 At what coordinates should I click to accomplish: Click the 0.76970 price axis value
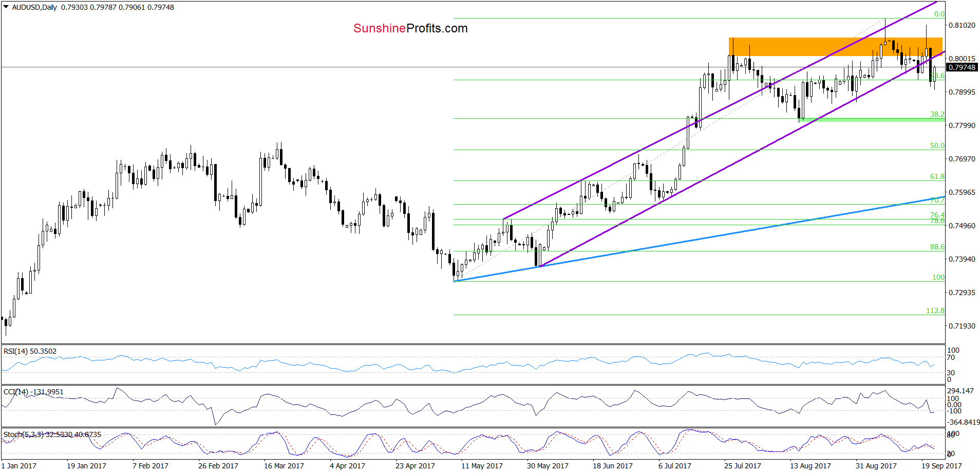point(962,159)
